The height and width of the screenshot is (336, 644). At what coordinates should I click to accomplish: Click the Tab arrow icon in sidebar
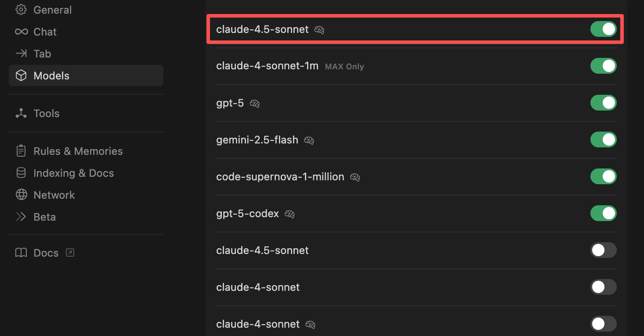tap(21, 54)
